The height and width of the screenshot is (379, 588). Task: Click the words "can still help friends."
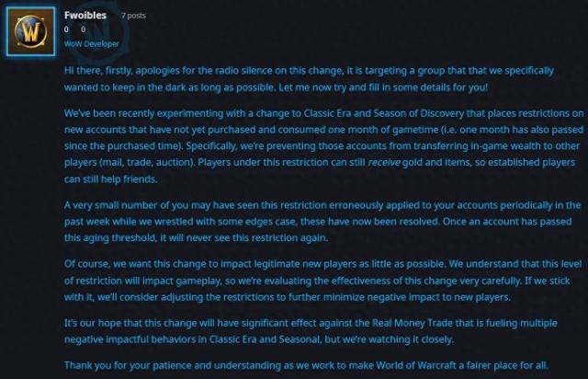point(110,179)
